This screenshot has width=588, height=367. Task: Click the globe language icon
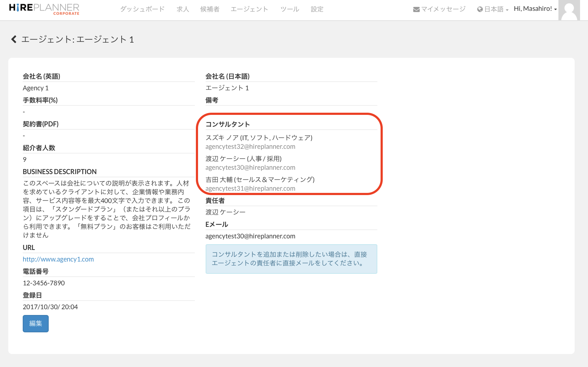[480, 9]
